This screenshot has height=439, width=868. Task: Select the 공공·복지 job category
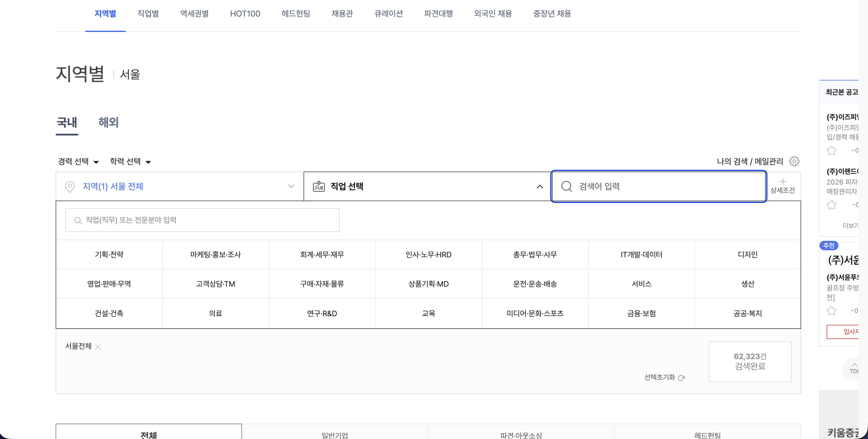[748, 313]
